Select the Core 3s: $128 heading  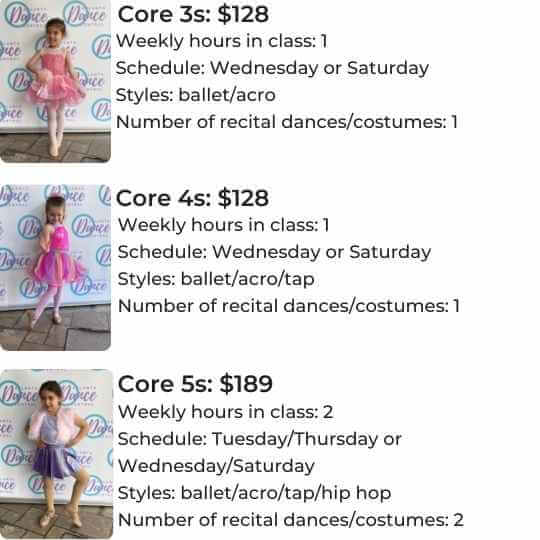(x=193, y=14)
